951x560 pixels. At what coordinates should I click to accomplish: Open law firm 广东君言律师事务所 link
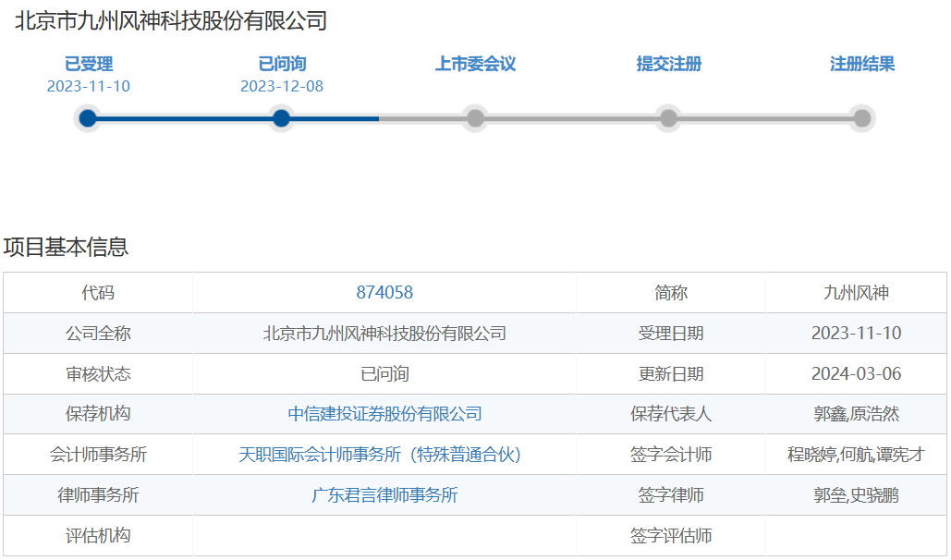click(x=384, y=495)
